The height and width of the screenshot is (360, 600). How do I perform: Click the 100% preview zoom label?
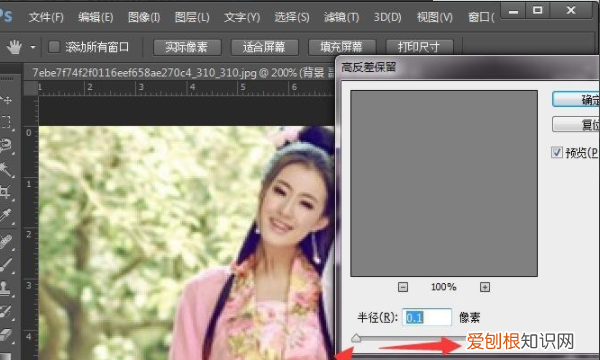(443, 287)
